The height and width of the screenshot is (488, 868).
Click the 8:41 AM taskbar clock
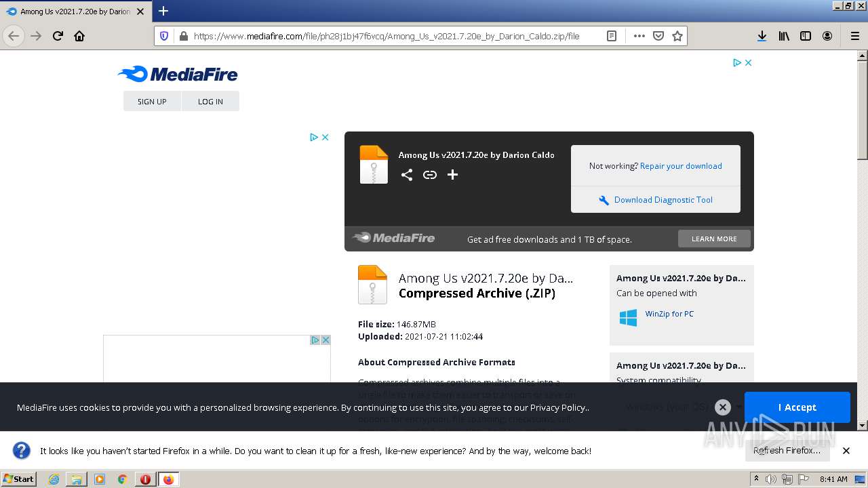click(833, 479)
